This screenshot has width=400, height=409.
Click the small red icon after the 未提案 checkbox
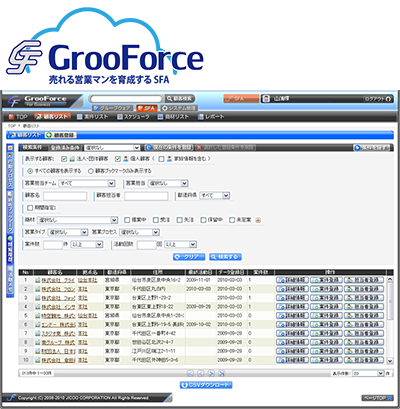258,220
